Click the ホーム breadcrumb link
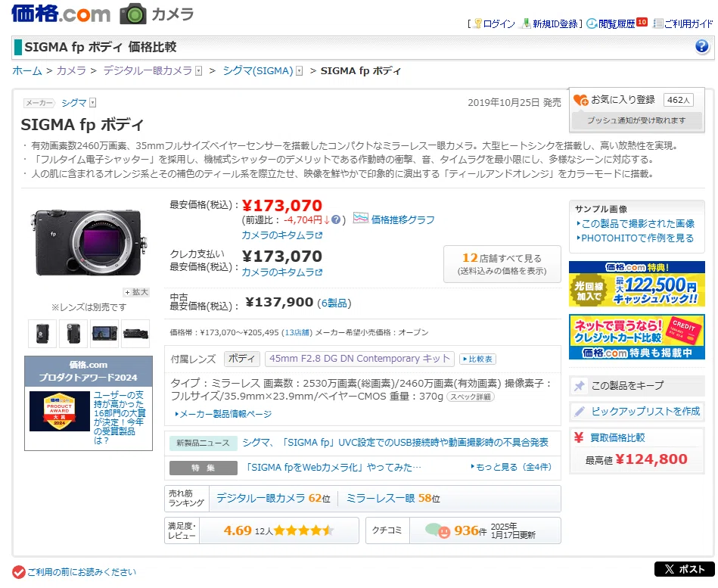This screenshot has width=718, height=588. click(x=27, y=71)
